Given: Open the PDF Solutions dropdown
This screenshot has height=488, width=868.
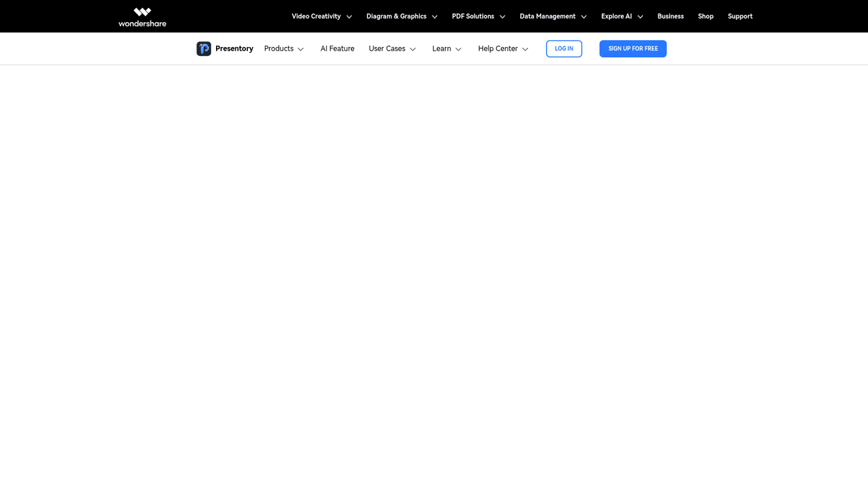Looking at the screenshot, I should [478, 17].
